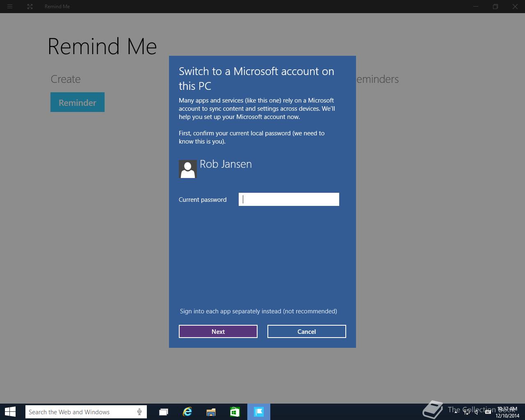Click the Create heading text

click(x=66, y=79)
